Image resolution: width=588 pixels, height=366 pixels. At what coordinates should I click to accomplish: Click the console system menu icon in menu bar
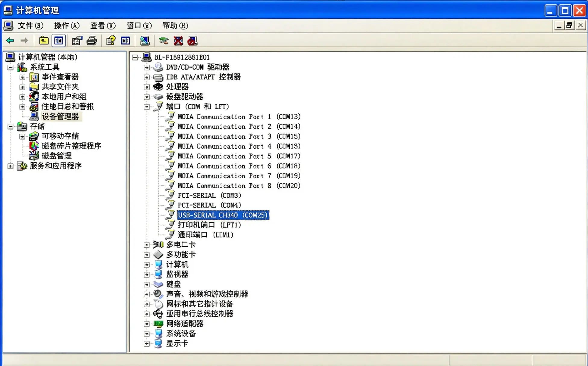point(8,26)
